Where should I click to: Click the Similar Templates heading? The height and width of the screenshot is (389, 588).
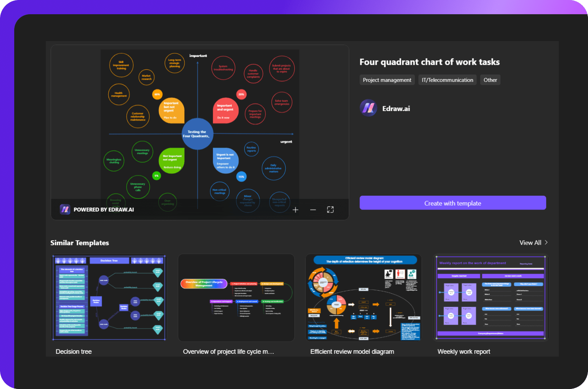tap(79, 243)
